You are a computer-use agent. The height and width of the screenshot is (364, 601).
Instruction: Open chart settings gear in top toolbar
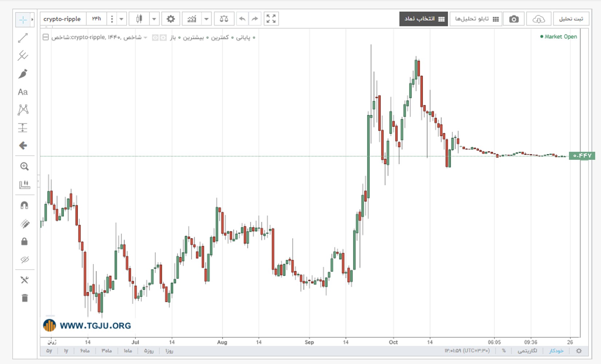(171, 19)
